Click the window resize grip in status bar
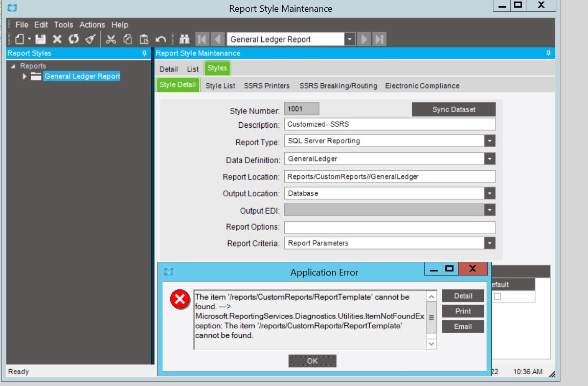 [x=552, y=374]
